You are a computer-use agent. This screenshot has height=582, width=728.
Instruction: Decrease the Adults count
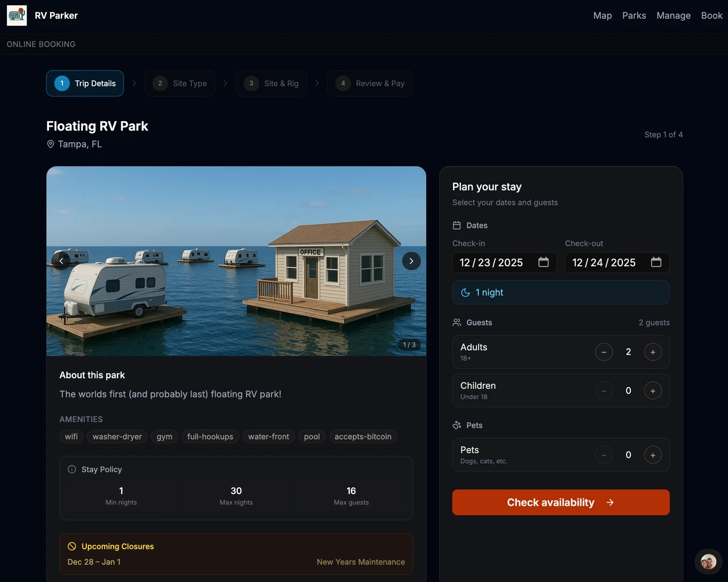point(604,352)
